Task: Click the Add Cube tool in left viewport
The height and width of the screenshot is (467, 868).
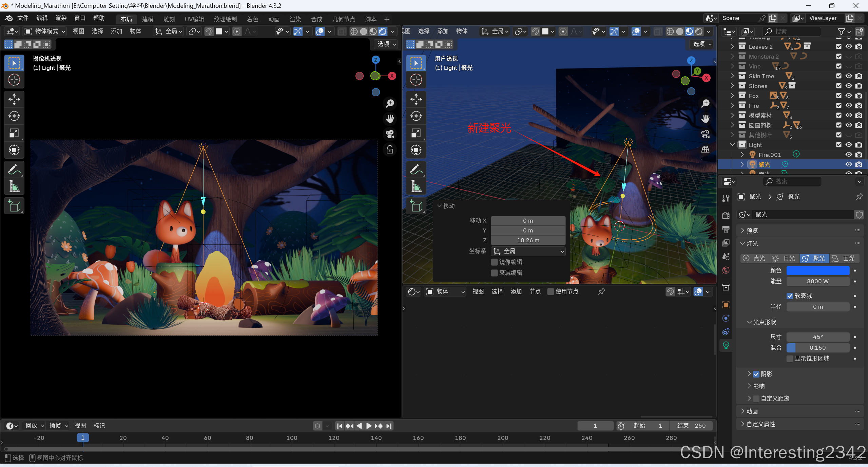Action: 14,206
